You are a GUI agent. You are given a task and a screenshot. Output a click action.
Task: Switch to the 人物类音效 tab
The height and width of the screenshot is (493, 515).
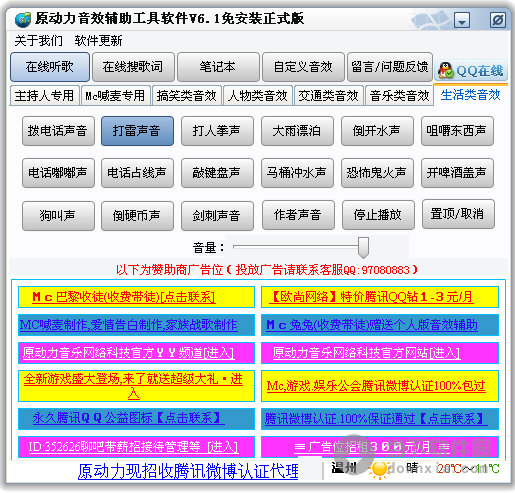pyautogui.click(x=258, y=96)
